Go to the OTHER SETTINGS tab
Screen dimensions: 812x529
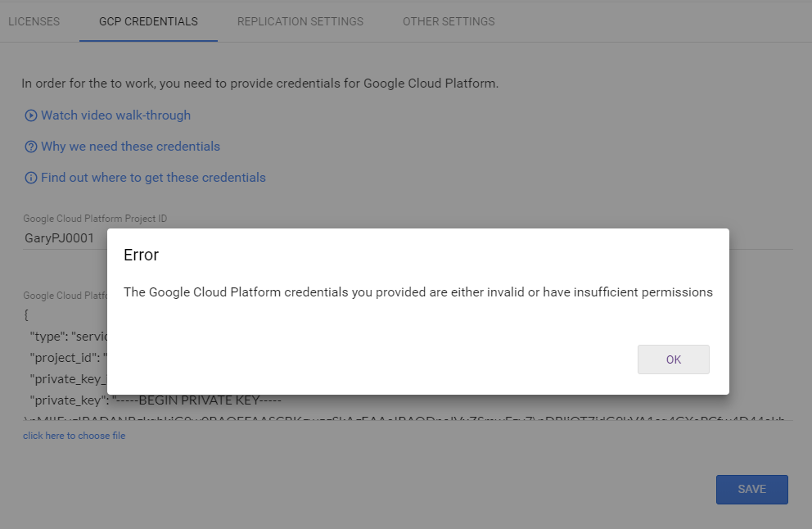449,21
